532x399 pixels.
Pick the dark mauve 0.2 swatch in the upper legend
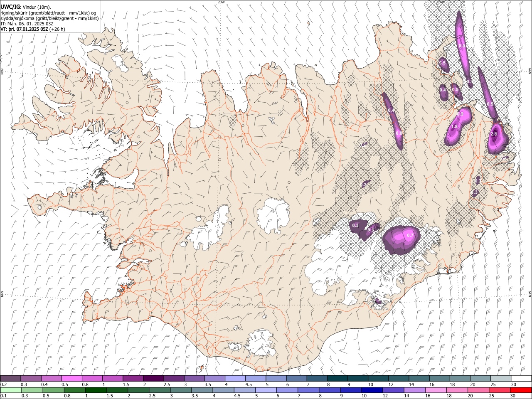click(10, 379)
